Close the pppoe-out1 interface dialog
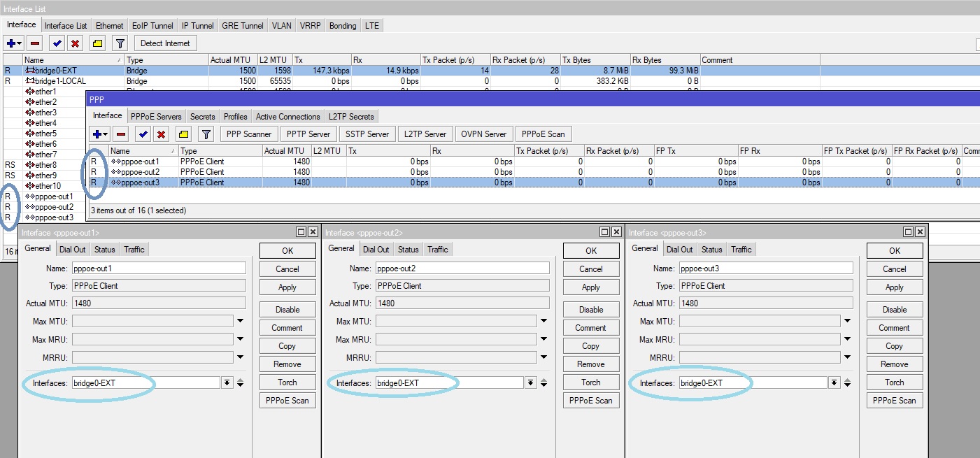This screenshot has width=980, height=458. pyautogui.click(x=312, y=232)
